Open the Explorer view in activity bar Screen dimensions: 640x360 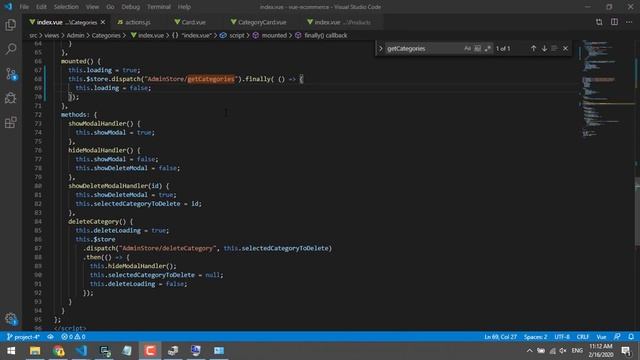[x=11, y=25]
